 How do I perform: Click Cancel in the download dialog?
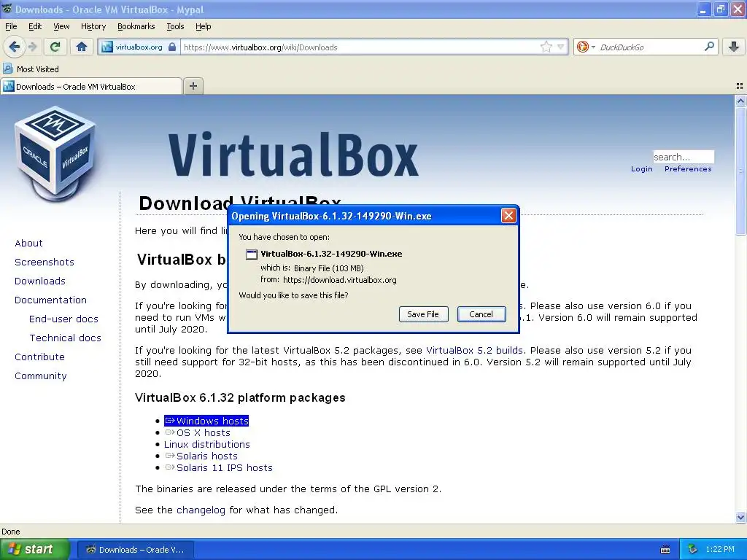point(481,314)
